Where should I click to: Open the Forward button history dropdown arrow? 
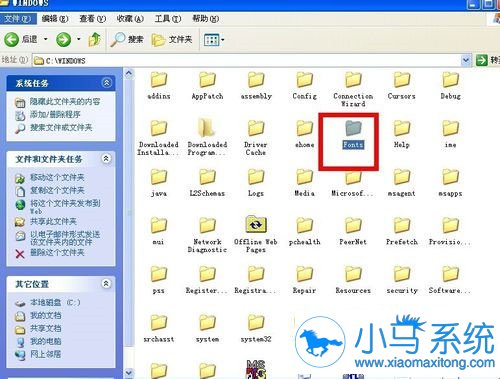(79, 39)
